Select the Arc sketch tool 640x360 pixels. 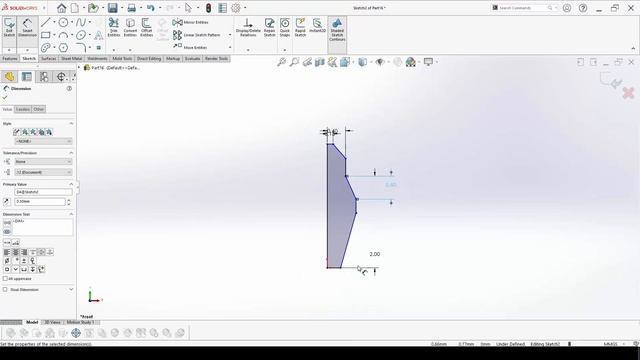(x=63, y=35)
